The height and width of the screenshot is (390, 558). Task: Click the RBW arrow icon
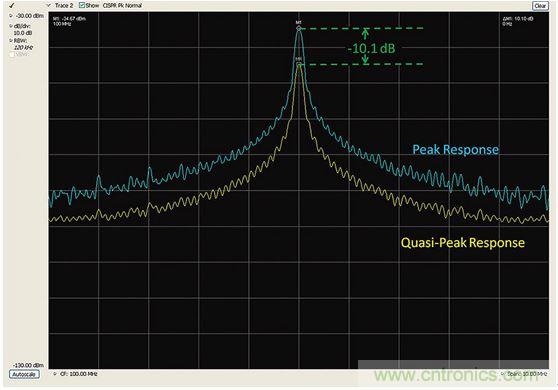[x=11, y=41]
